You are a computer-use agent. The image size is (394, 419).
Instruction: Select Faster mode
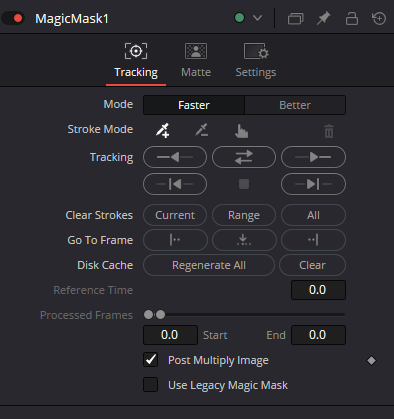(x=194, y=105)
